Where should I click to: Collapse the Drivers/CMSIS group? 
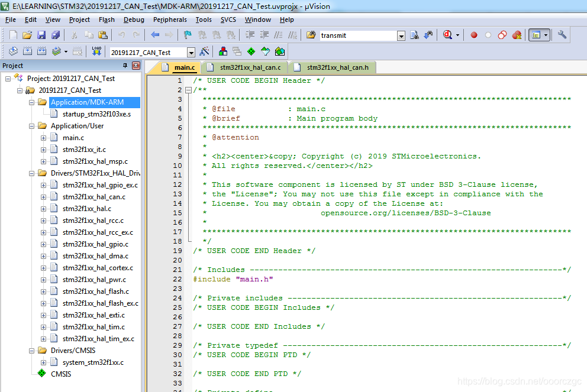(32, 351)
